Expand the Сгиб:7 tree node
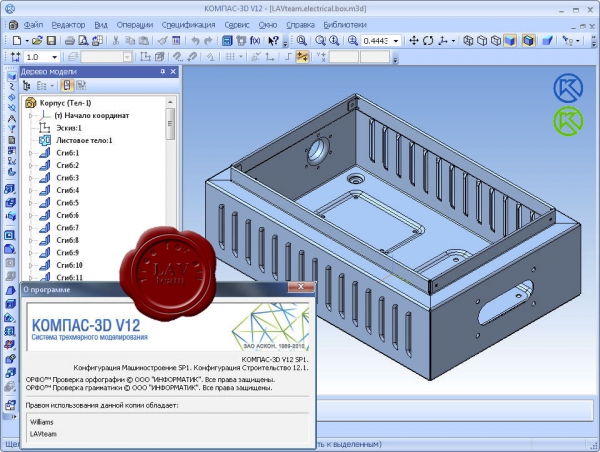The height and width of the screenshot is (452, 600). pos(31,228)
